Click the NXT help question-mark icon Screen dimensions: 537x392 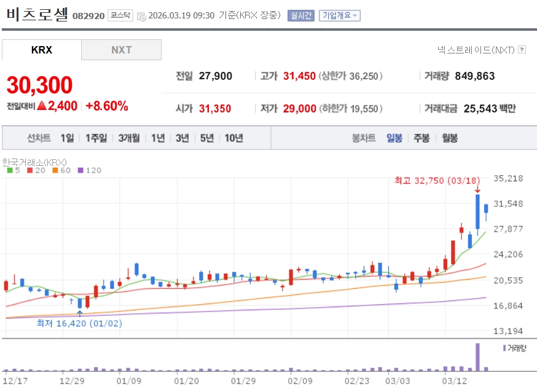point(522,50)
